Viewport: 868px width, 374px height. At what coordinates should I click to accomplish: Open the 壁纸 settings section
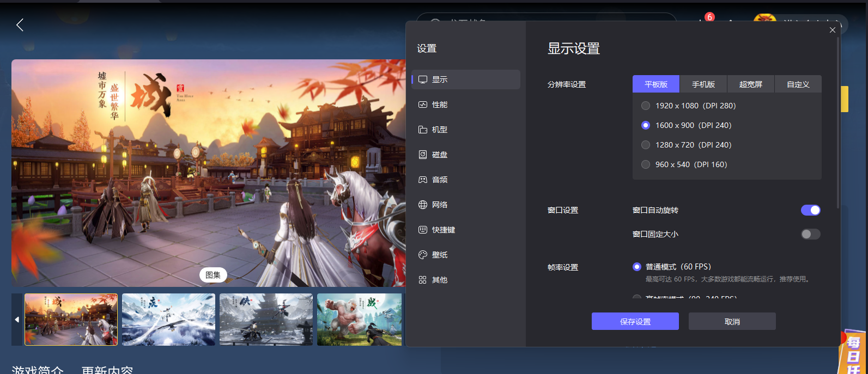[x=466, y=255]
